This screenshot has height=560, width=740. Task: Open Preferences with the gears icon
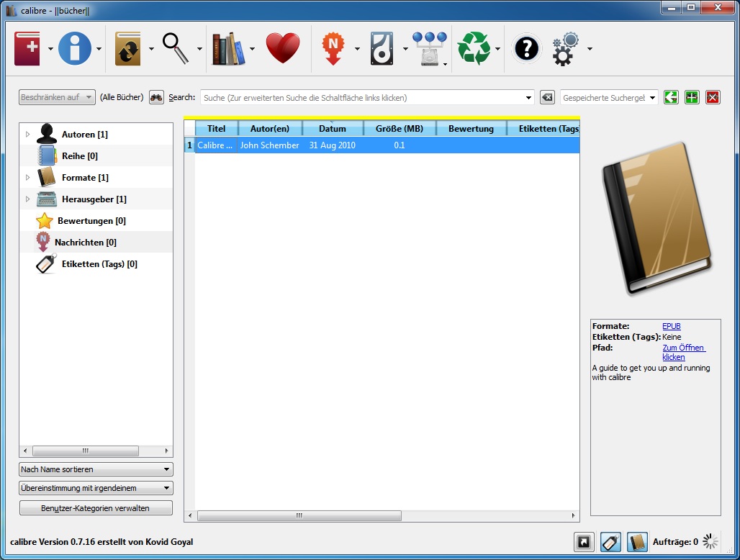tap(565, 49)
